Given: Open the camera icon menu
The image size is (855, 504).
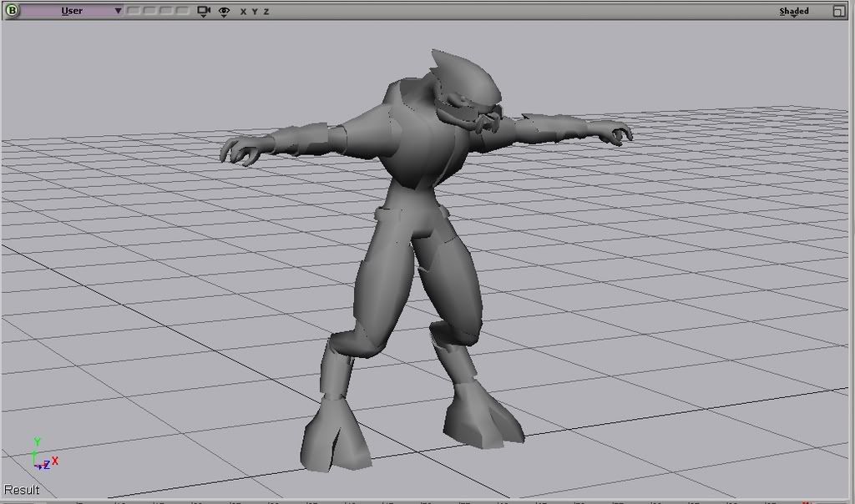Looking at the screenshot, I should coord(204,12).
